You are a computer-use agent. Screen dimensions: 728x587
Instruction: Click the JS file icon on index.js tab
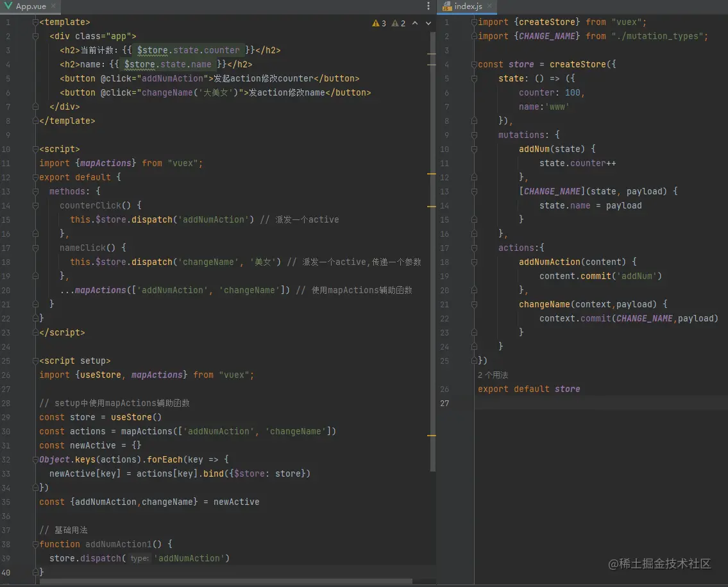click(x=446, y=6)
